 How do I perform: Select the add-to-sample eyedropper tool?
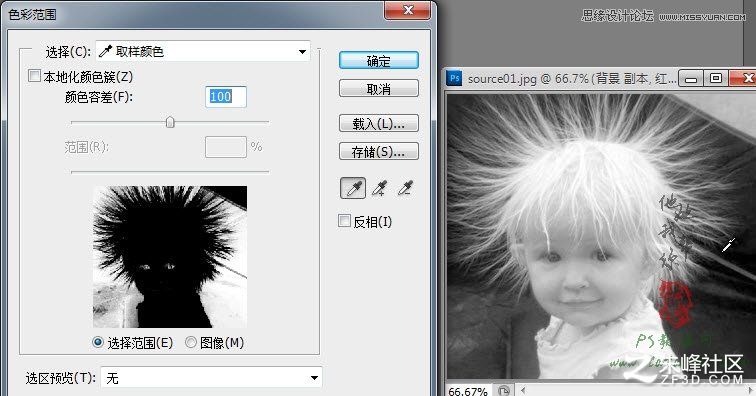pos(379,188)
